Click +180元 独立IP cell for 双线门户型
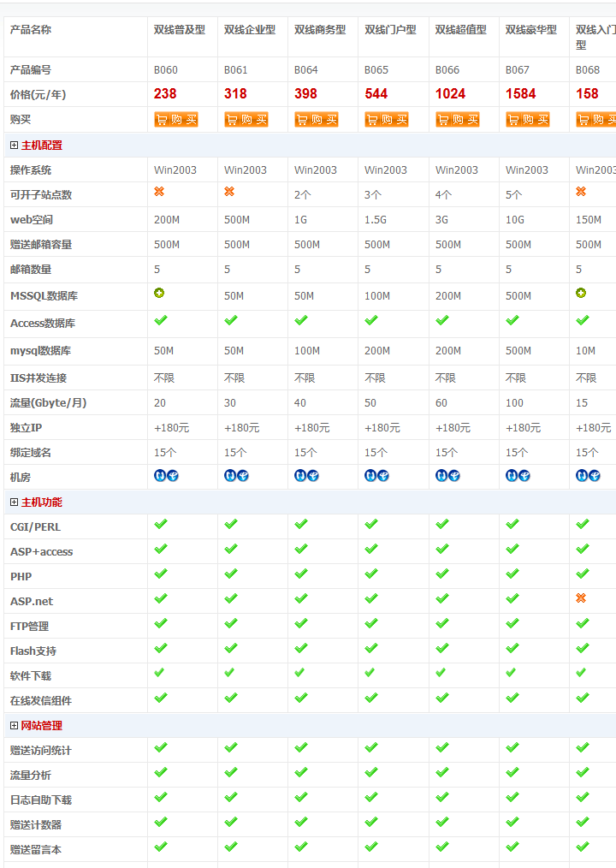This screenshot has height=868, width=616. 382,428
